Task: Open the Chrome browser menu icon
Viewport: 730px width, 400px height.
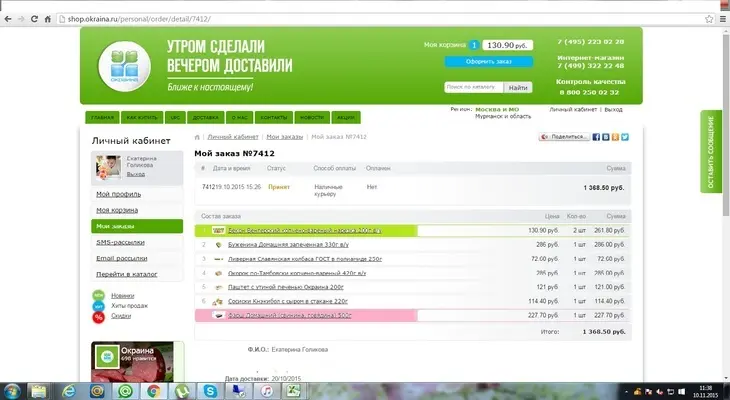Action: [723, 19]
